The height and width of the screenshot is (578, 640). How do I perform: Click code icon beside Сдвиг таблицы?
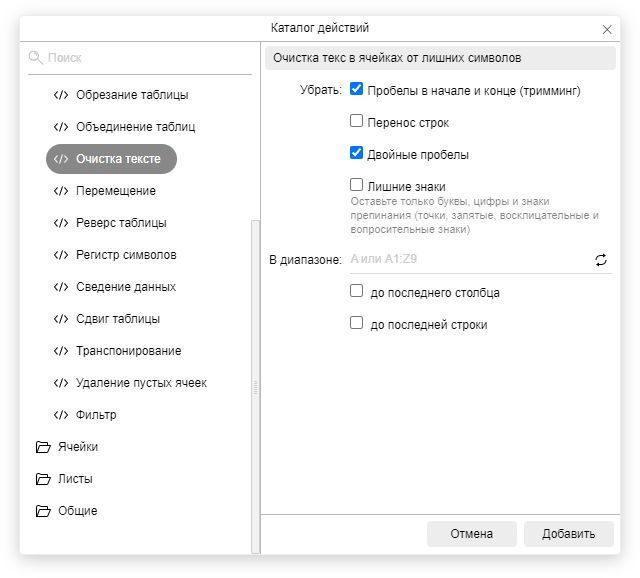pyautogui.click(x=61, y=319)
